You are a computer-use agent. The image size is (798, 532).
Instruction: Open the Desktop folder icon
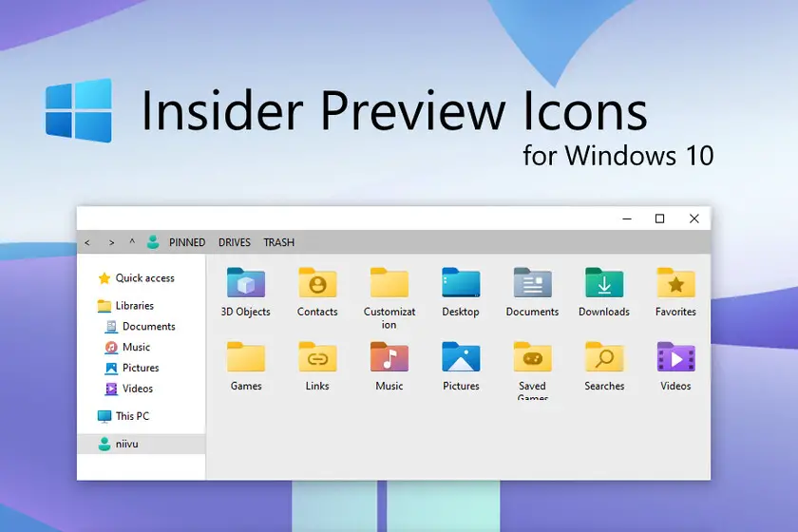(x=461, y=282)
